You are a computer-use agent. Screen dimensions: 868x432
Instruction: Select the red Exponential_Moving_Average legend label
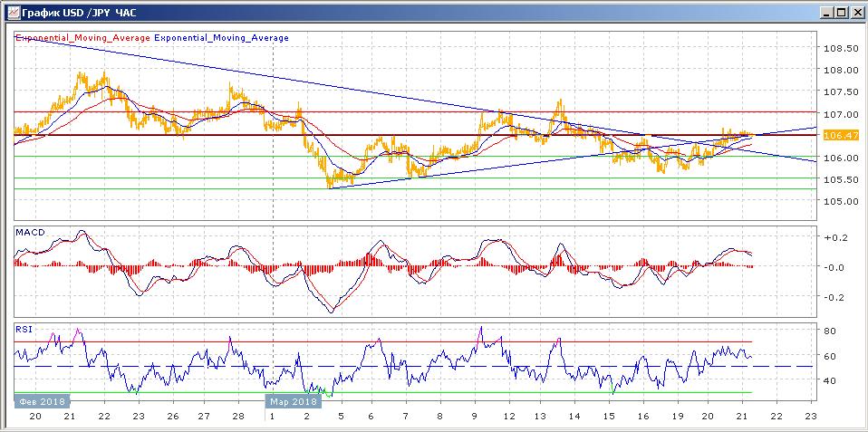[82, 38]
